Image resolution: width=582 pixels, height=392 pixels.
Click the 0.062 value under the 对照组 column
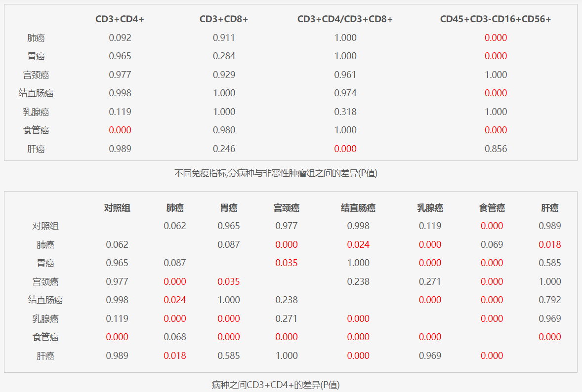117,244
